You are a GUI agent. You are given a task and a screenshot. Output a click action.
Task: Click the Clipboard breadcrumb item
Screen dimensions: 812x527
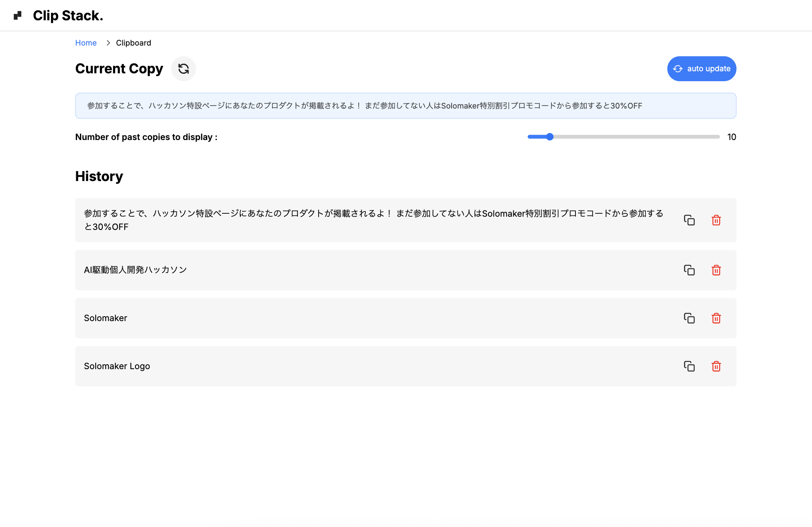[x=133, y=43]
